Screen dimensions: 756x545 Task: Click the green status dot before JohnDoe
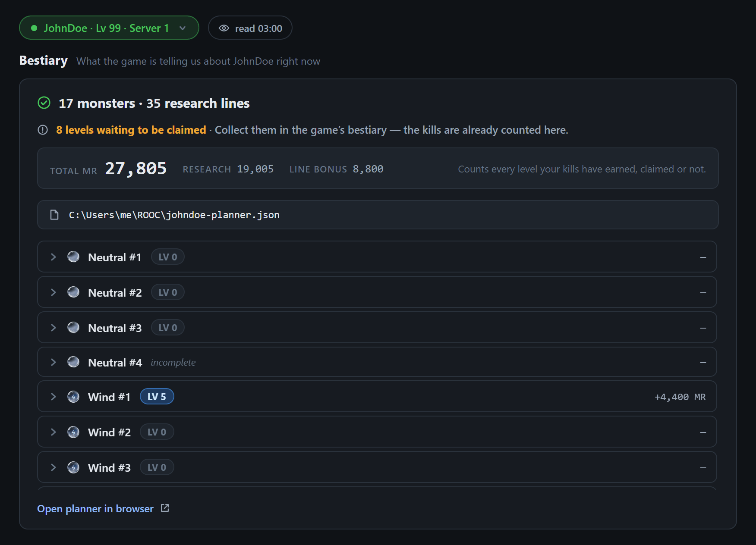click(34, 28)
